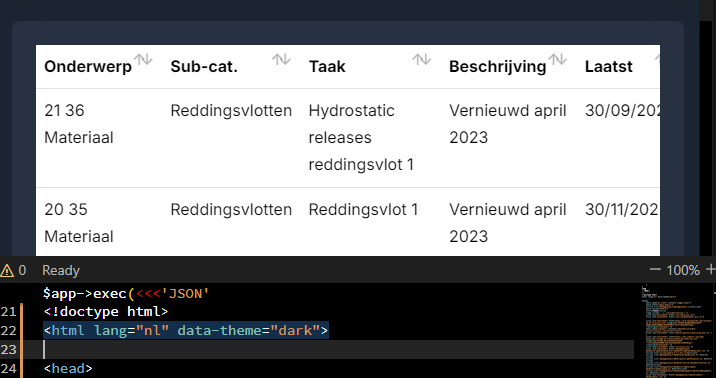The width and height of the screenshot is (716, 378).
Task: Click line number 22 in the gutter
Action: [8, 331]
